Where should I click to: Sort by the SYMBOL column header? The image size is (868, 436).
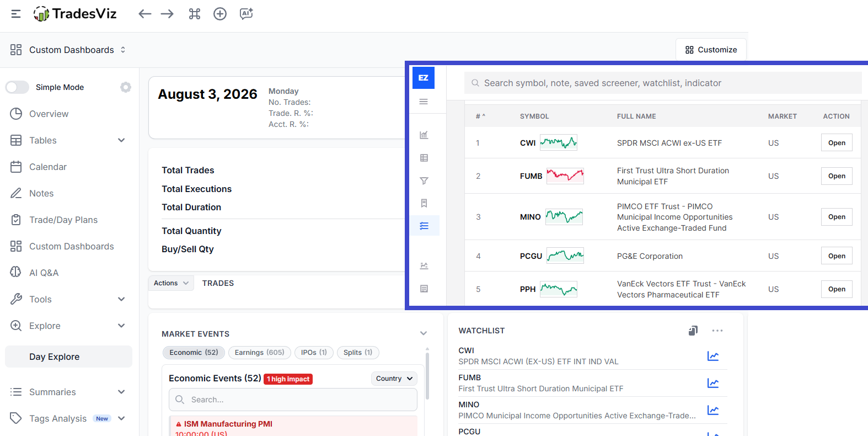click(x=534, y=116)
